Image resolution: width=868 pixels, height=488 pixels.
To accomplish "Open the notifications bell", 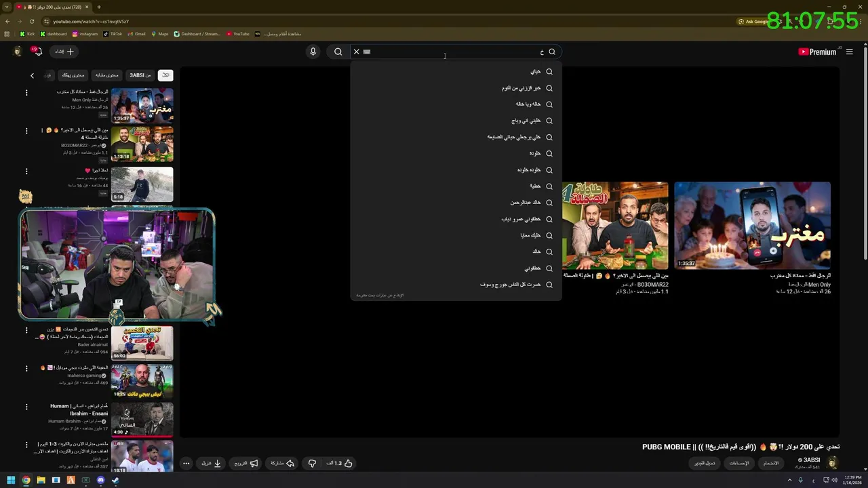I will 37,52.
